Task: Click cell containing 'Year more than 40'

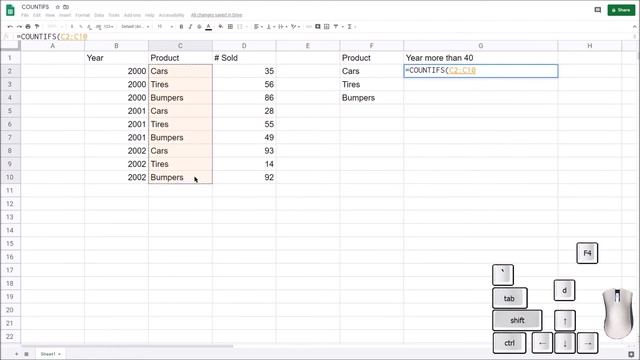Action: pos(480,58)
